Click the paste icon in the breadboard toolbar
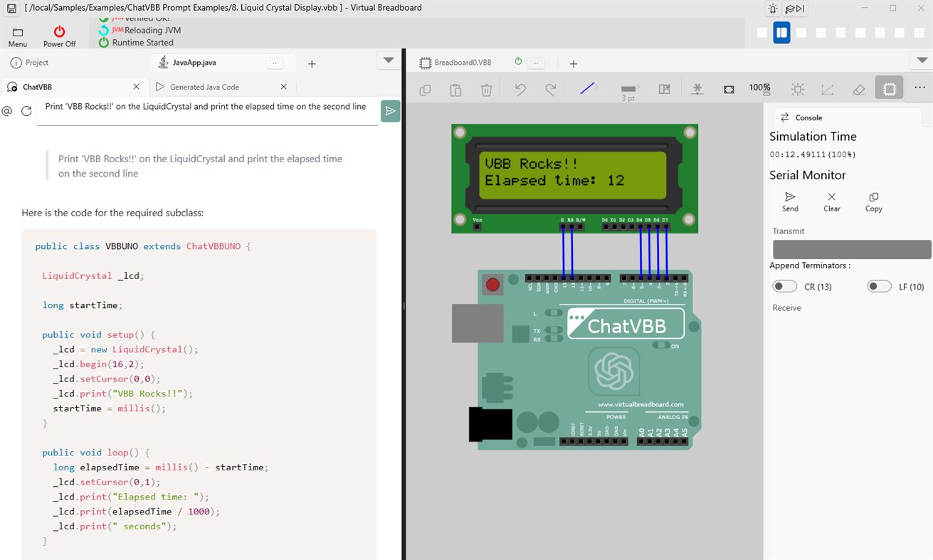933x560 pixels. pos(455,88)
